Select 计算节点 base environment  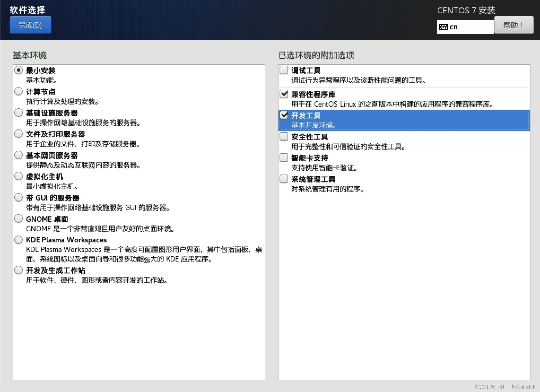pos(19,92)
